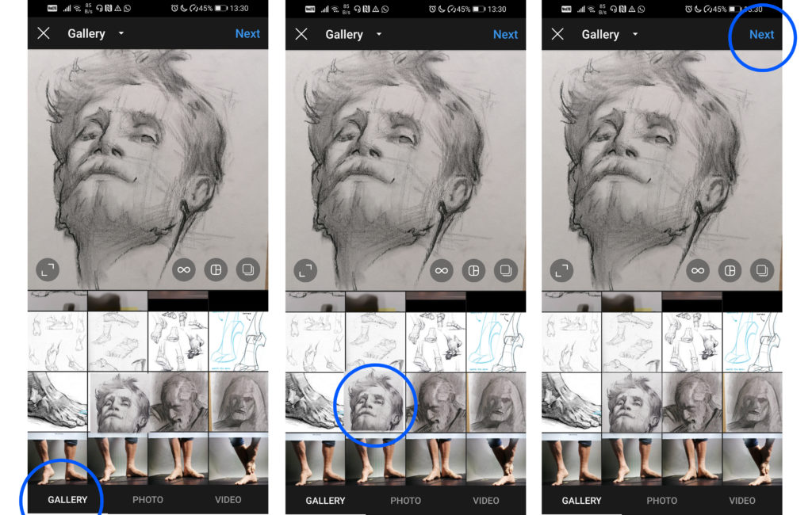Switch to PHOTO tab in right screenshot
The width and height of the screenshot is (812, 515).
pos(662,501)
